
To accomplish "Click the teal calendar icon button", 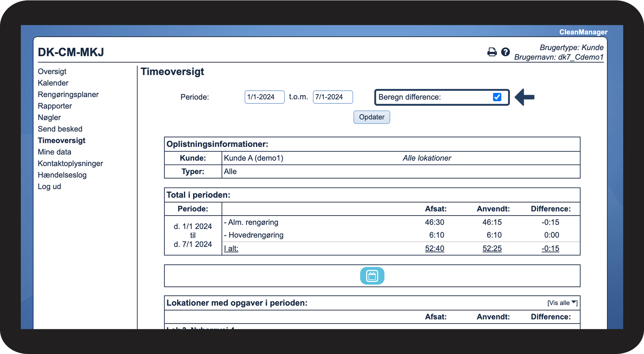I will 372,276.
